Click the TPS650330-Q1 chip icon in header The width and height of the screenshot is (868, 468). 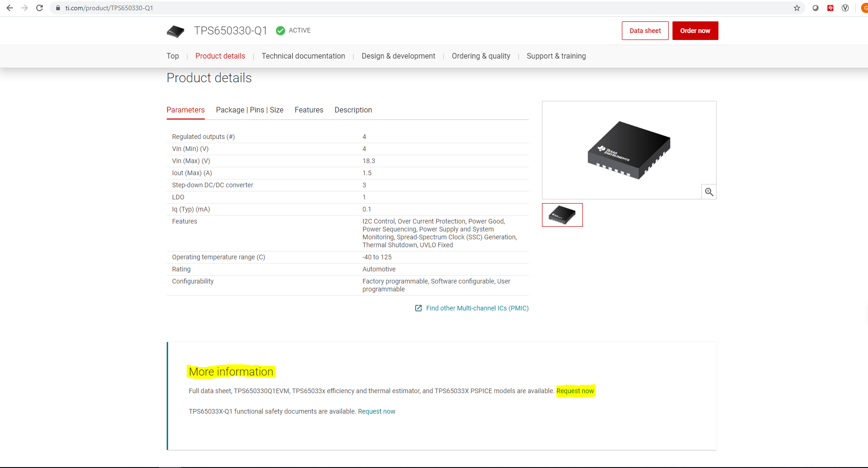(x=176, y=31)
